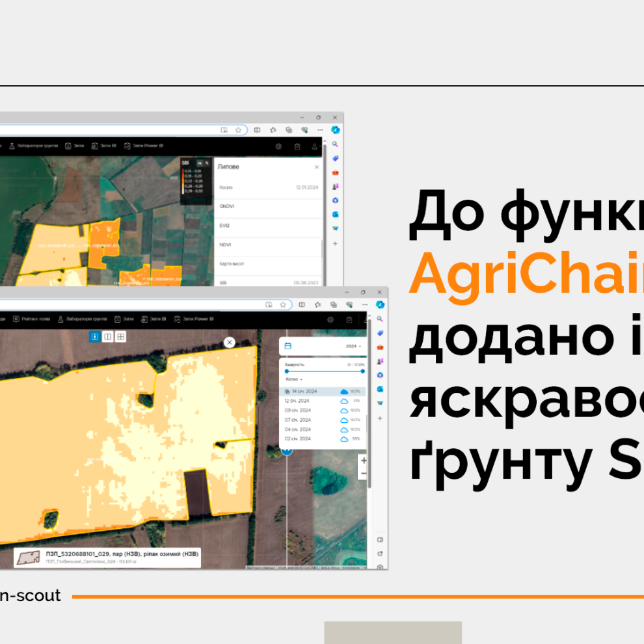
Task: Click the timeline marker below the date list
Action: tap(287, 451)
